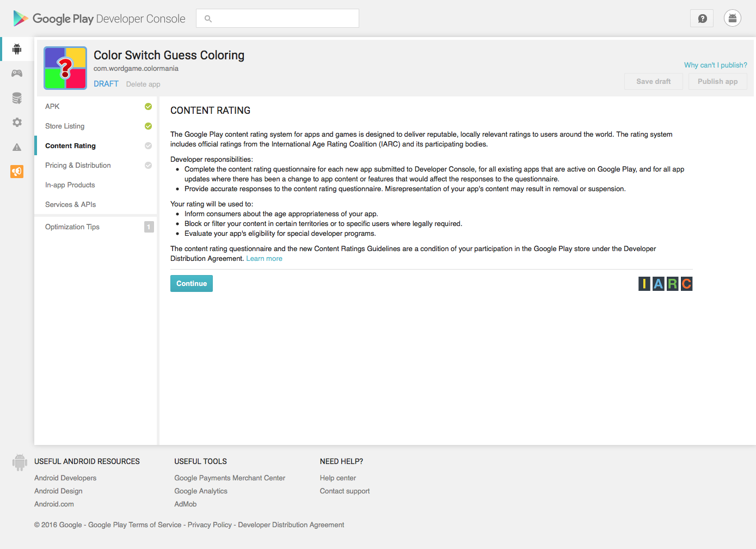Screen dimensions: 756x549
Task: Click the Content Rating grey checkmark icon
Action: pos(148,146)
